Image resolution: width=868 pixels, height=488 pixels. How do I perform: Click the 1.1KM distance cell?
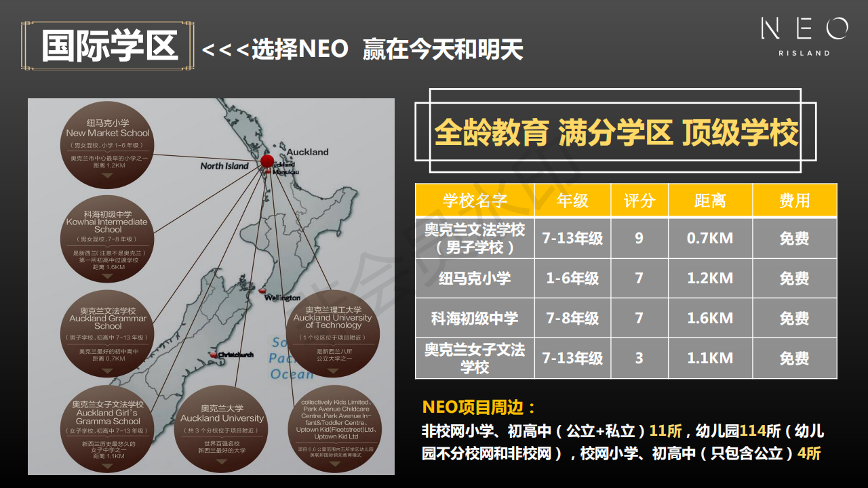pyautogui.click(x=710, y=359)
